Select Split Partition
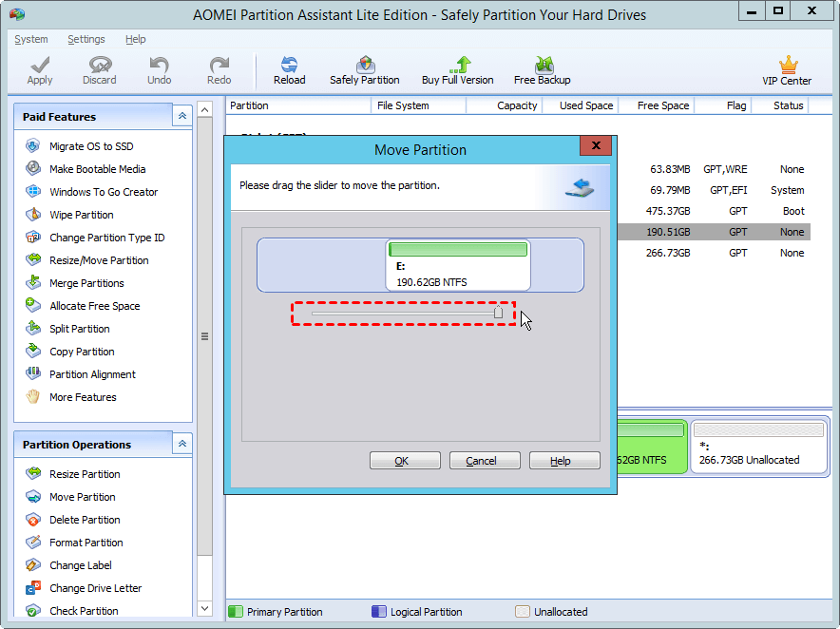 coord(79,329)
